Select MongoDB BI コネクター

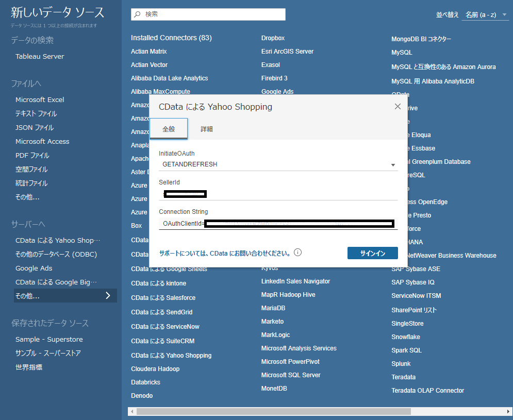click(x=421, y=39)
